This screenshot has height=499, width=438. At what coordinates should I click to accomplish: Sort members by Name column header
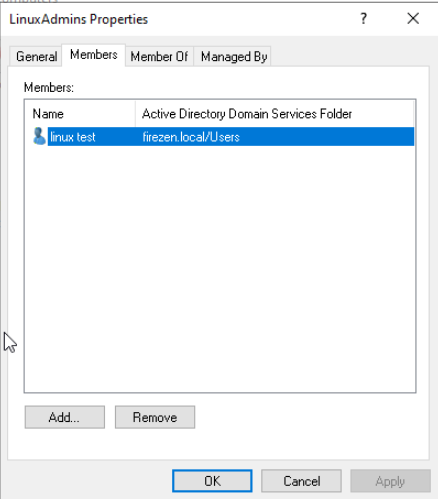(80, 114)
